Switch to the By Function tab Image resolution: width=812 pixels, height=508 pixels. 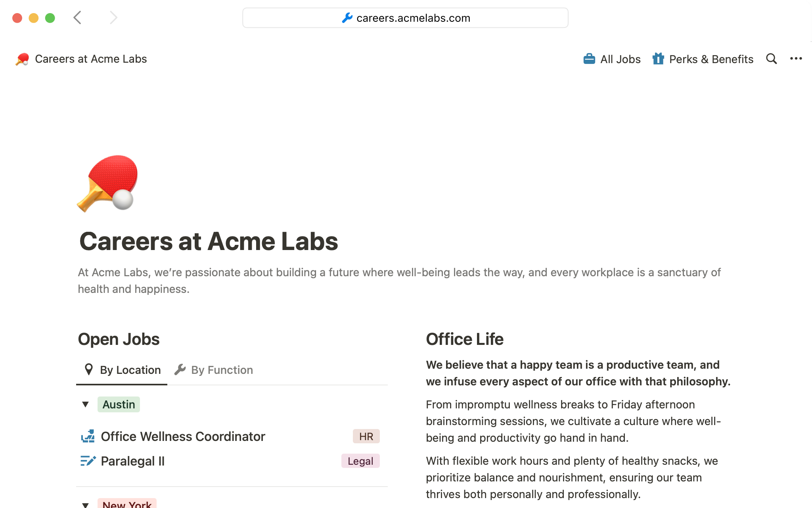[214, 370]
